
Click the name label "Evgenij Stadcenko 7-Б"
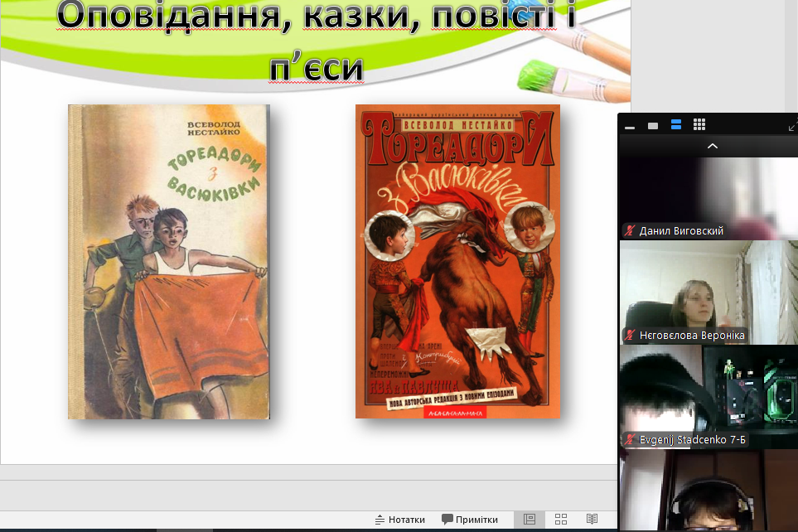692,439
